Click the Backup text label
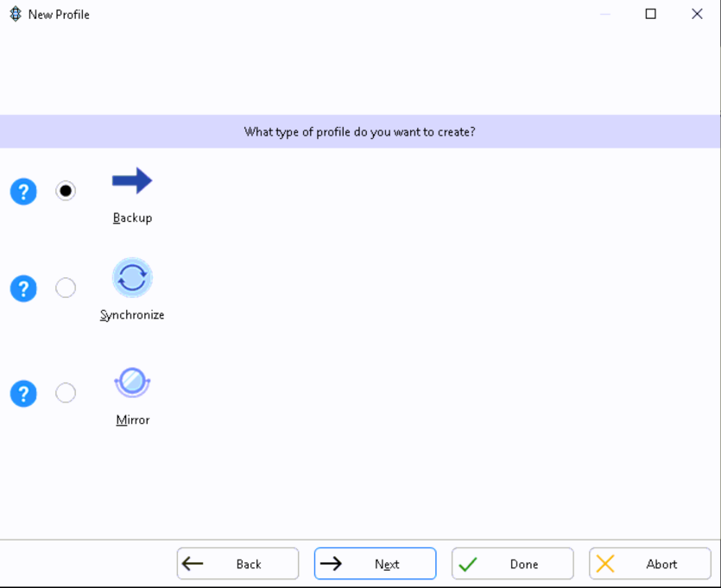The image size is (721, 588). coord(132,218)
